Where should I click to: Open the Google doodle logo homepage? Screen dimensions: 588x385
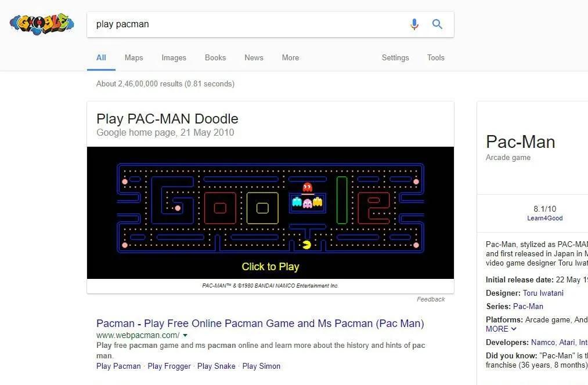pos(42,24)
